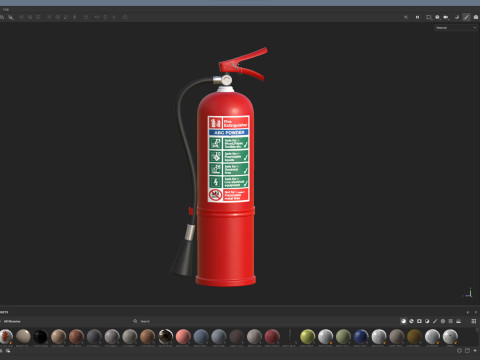Viewport: 480px width, 360px height.
Task: Select the speckled white sphere at row end
Action: pyautogui.click(x=450, y=337)
